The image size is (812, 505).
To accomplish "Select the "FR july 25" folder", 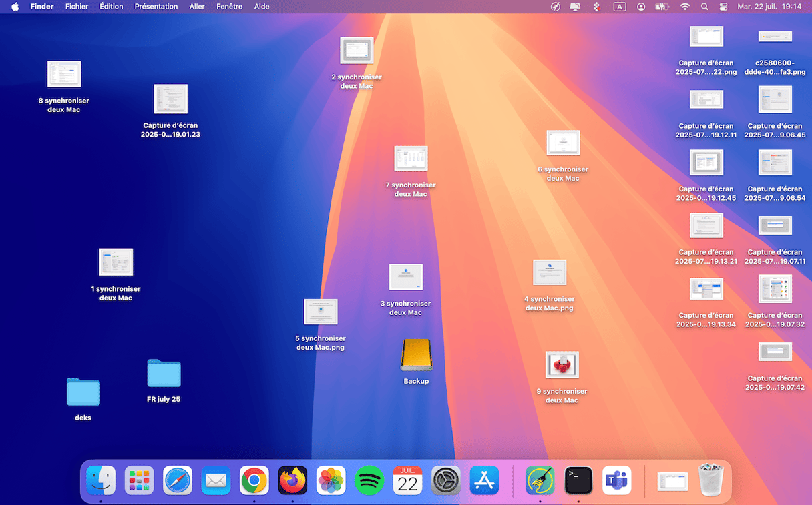I will 164,374.
